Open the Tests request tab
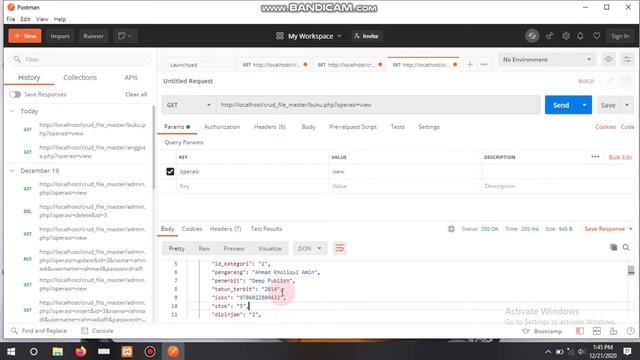Viewport: 640px width, 360px height. pyautogui.click(x=397, y=127)
